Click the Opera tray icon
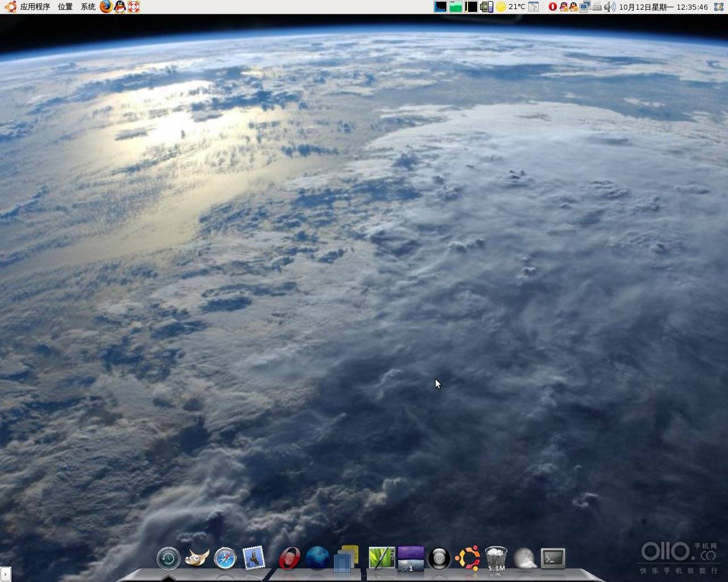Image resolution: width=728 pixels, height=582 pixels. [552, 7]
